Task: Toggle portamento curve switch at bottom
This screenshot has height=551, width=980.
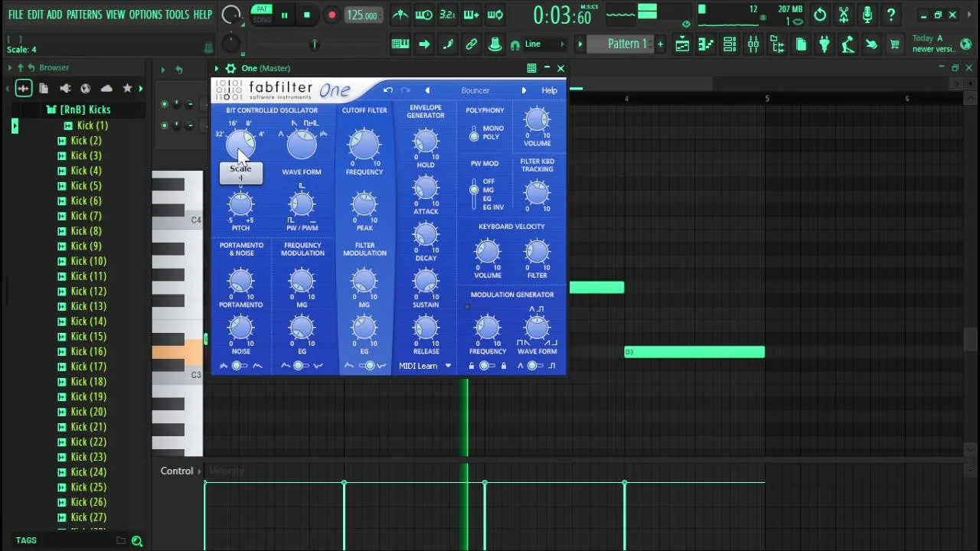Action: pyautogui.click(x=240, y=366)
